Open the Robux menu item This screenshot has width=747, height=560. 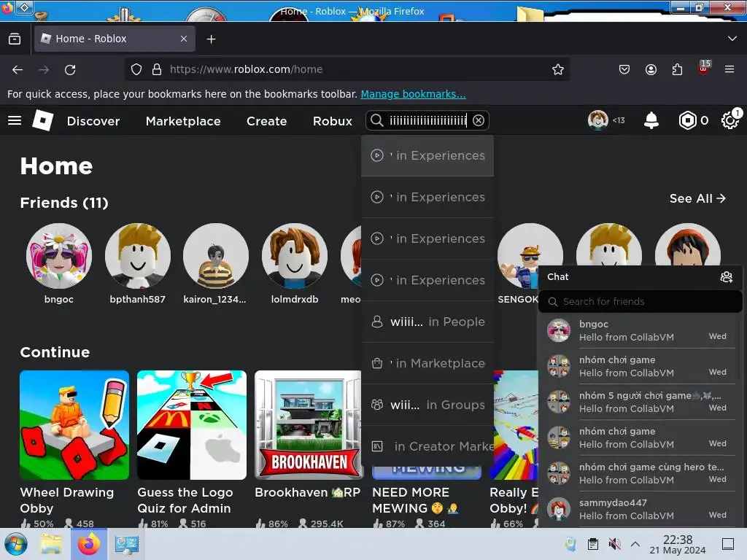333,121
